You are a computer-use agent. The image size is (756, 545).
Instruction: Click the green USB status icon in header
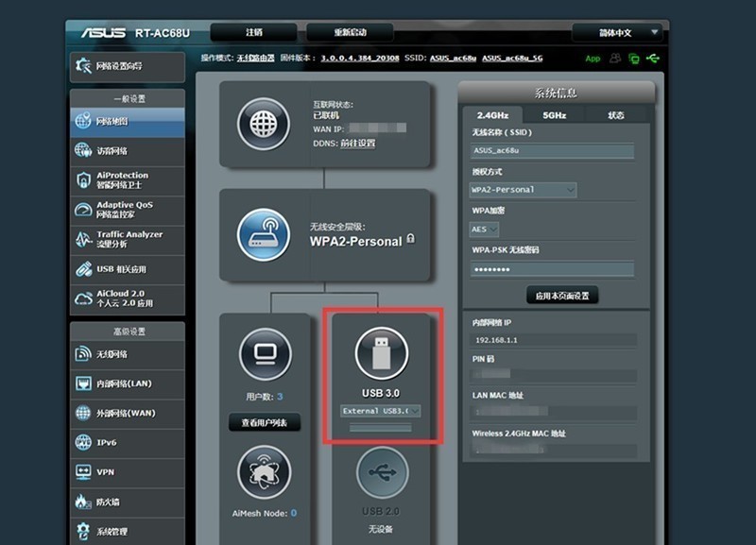(x=653, y=59)
